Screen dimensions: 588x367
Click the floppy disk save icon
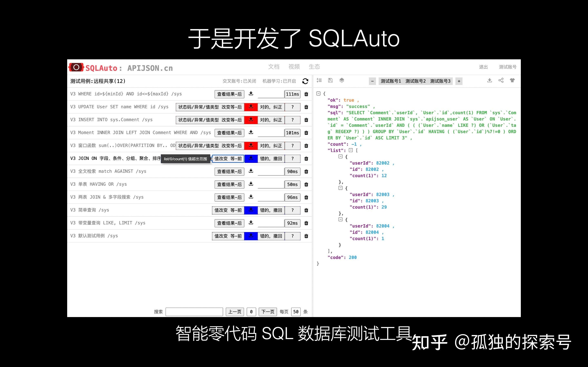(330, 80)
